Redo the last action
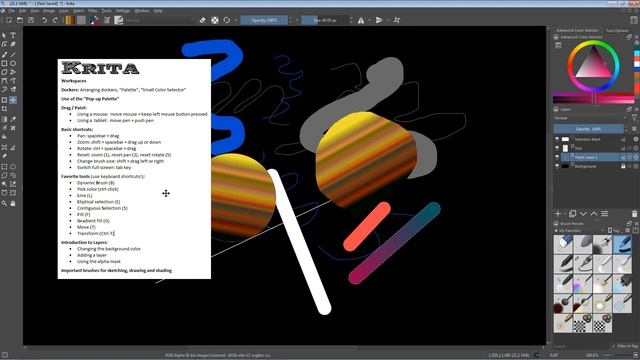 click(55, 20)
